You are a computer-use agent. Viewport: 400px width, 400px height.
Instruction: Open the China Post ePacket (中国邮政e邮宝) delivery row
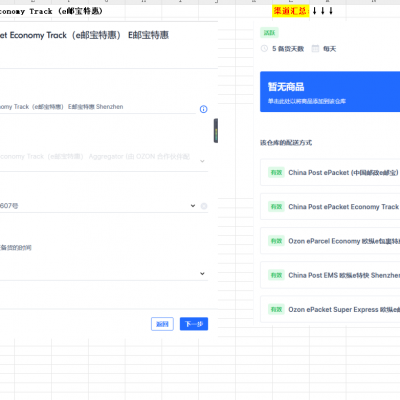tap(330, 172)
